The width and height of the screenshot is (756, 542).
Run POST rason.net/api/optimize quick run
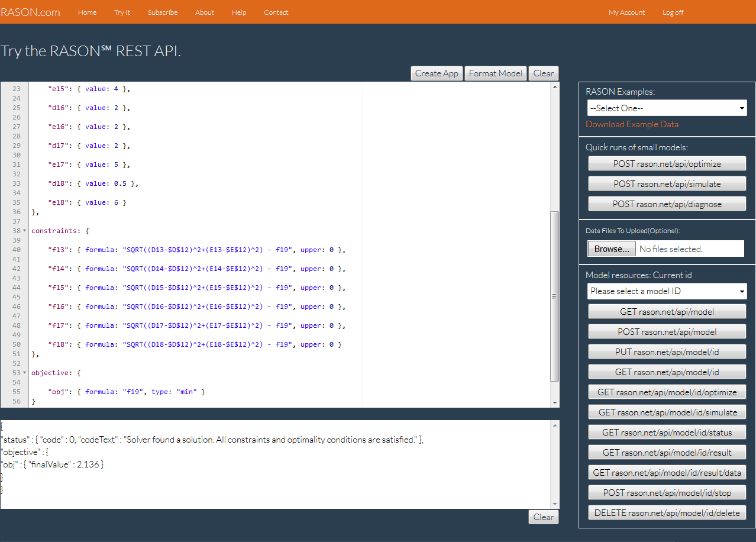coord(667,164)
